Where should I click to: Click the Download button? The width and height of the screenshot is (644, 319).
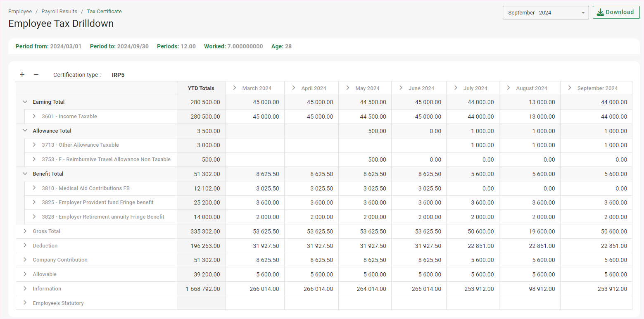(x=616, y=12)
